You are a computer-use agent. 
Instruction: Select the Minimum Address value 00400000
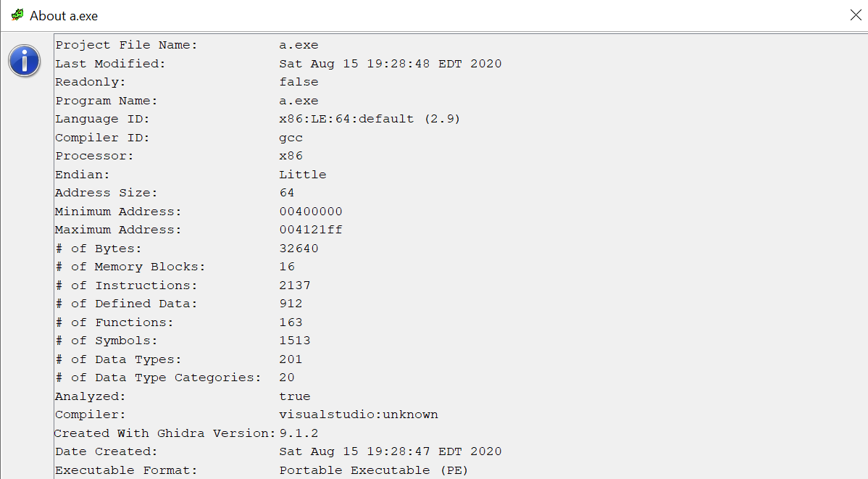(309, 211)
